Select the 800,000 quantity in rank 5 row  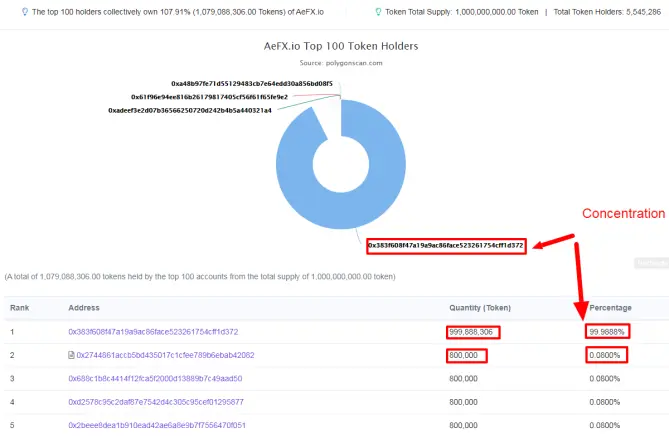pyautogui.click(x=463, y=425)
